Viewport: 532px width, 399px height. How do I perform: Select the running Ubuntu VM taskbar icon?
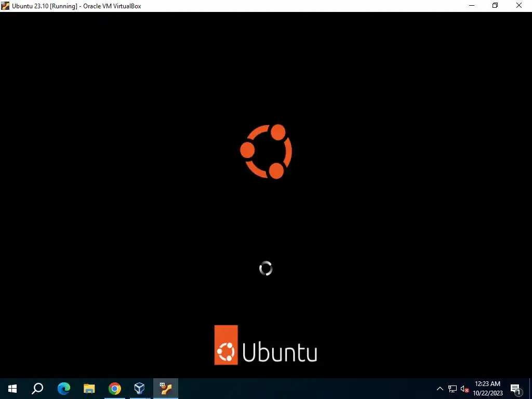166,389
